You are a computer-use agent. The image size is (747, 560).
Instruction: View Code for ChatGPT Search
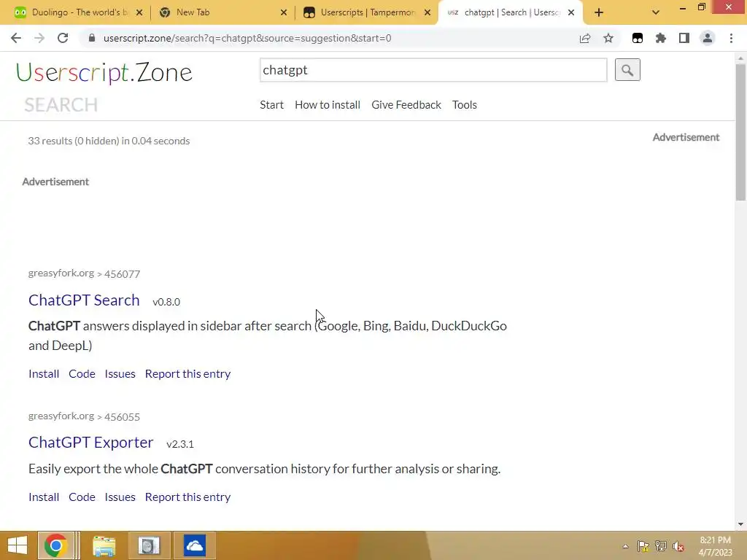point(82,374)
